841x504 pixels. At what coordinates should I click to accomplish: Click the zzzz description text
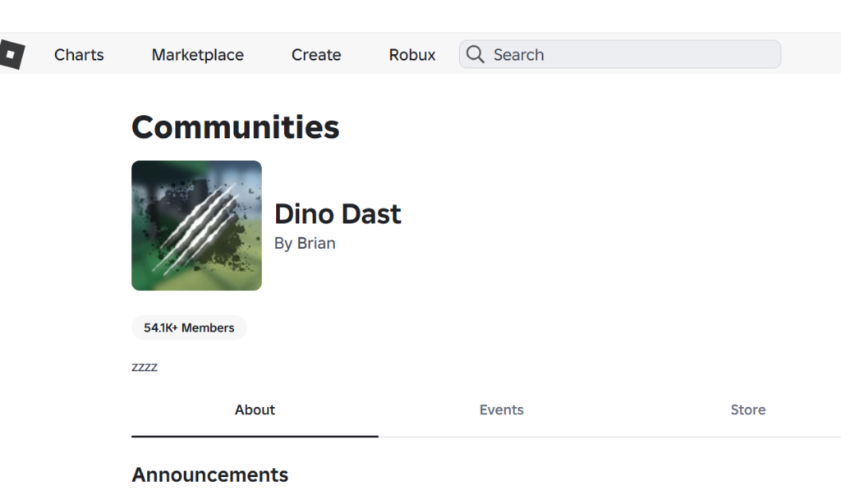click(145, 367)
